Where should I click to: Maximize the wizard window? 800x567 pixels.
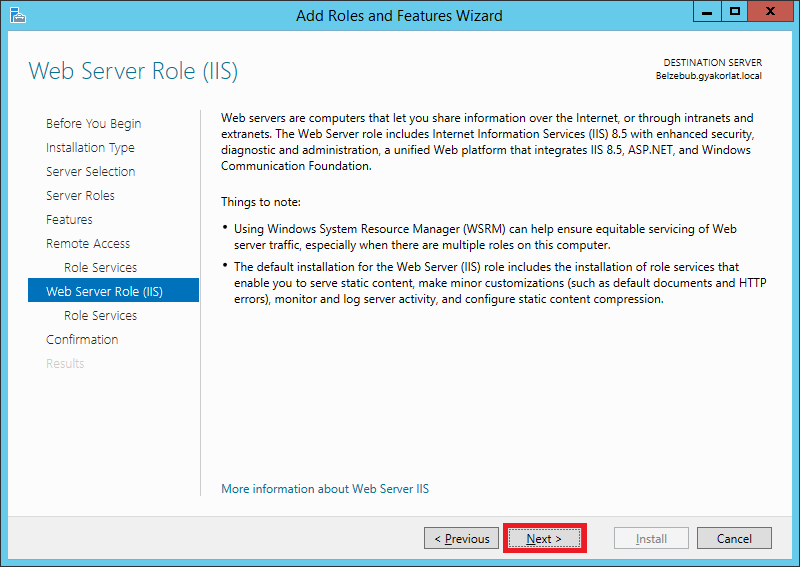point(735,11)
